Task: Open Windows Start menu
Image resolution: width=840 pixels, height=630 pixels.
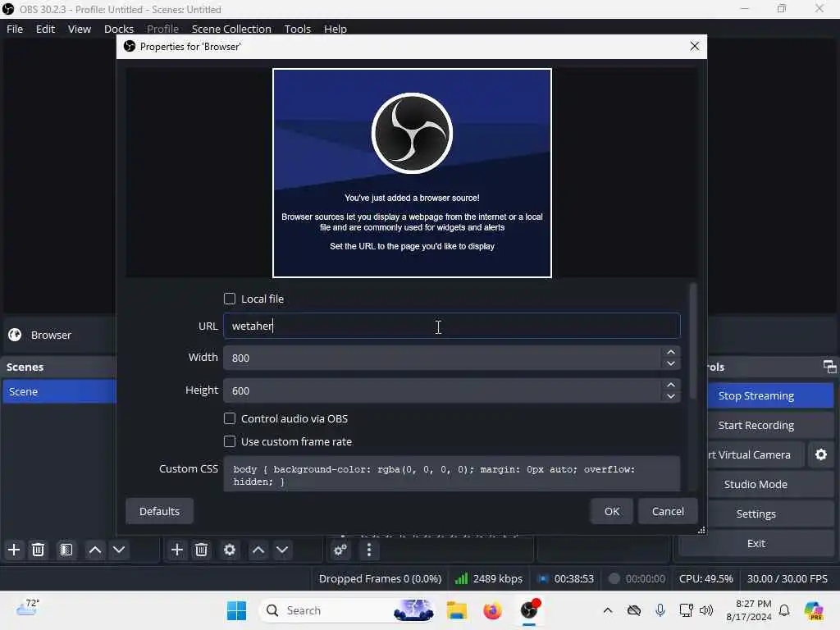Action: click(x=236, y=610)
